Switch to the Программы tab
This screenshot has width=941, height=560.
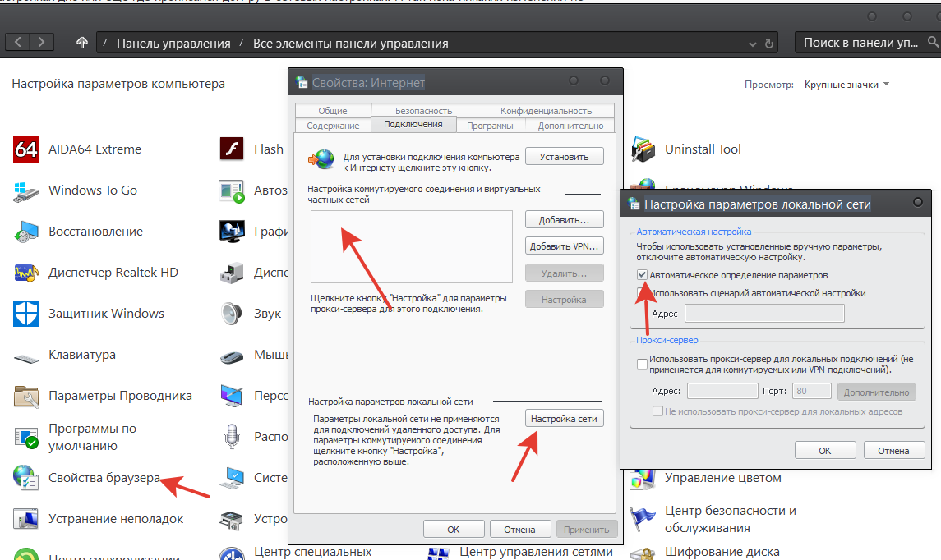[490, 126]
